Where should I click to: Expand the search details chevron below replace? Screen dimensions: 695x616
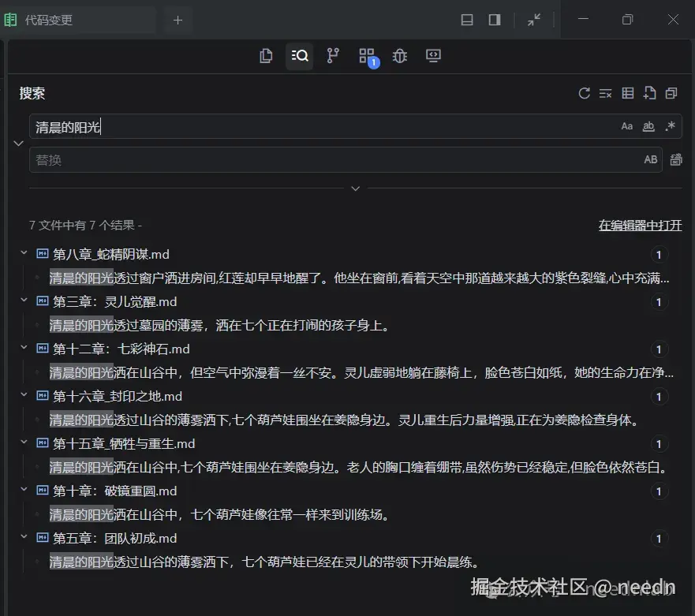[x=355, y=189]
